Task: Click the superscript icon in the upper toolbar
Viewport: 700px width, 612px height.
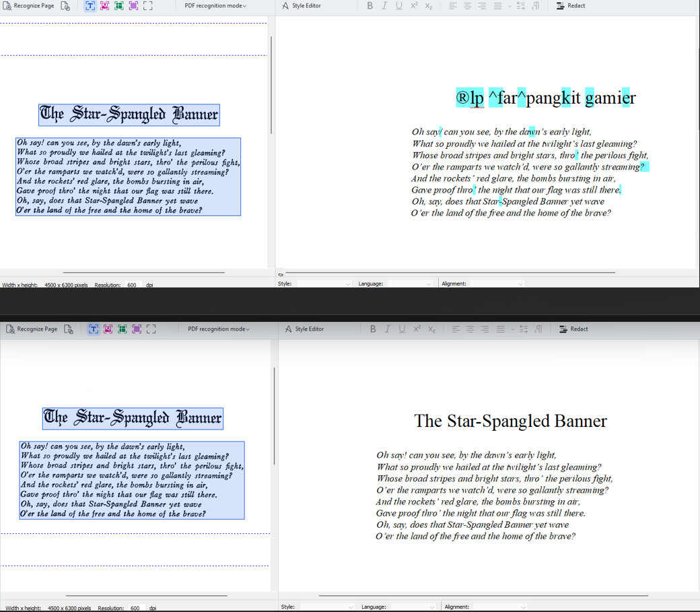Action: pos(414,6)
